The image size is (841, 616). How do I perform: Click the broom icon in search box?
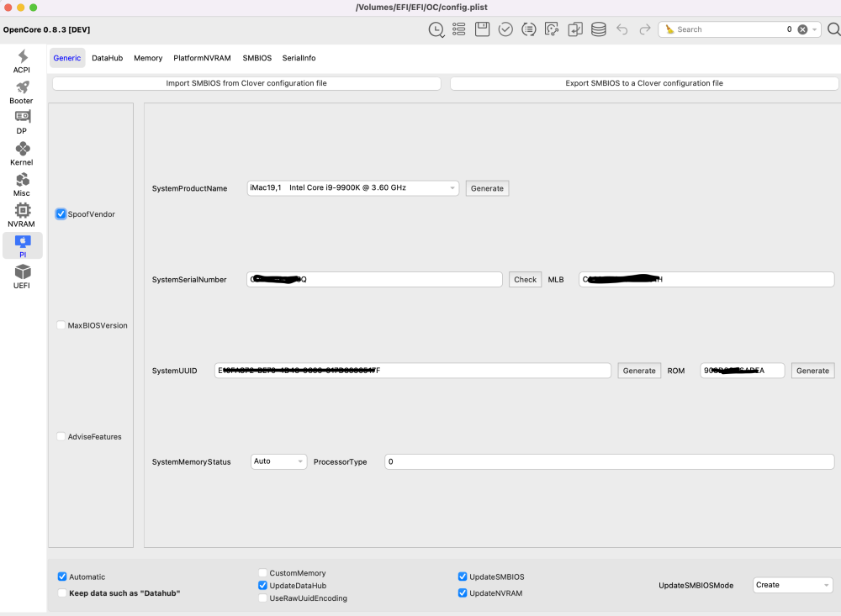pyautogui.click(x=669, y=29)
